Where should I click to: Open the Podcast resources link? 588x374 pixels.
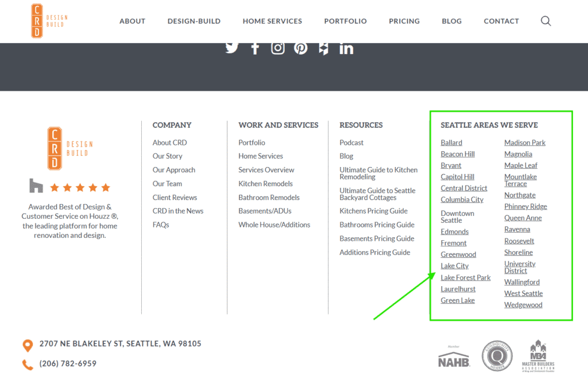(351, 142)
